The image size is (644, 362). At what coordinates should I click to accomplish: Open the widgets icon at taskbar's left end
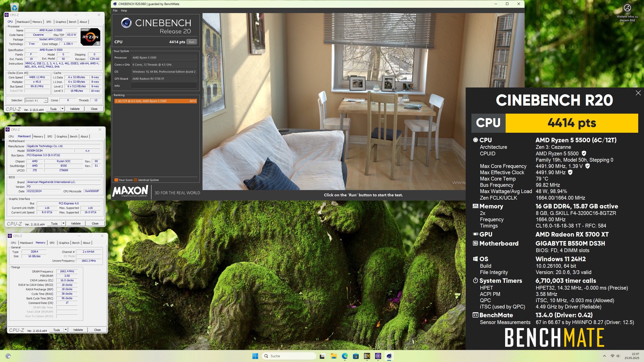pos(8,356)
